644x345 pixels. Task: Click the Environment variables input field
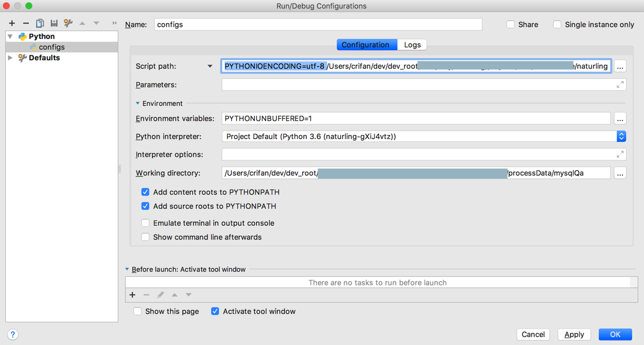415,118
